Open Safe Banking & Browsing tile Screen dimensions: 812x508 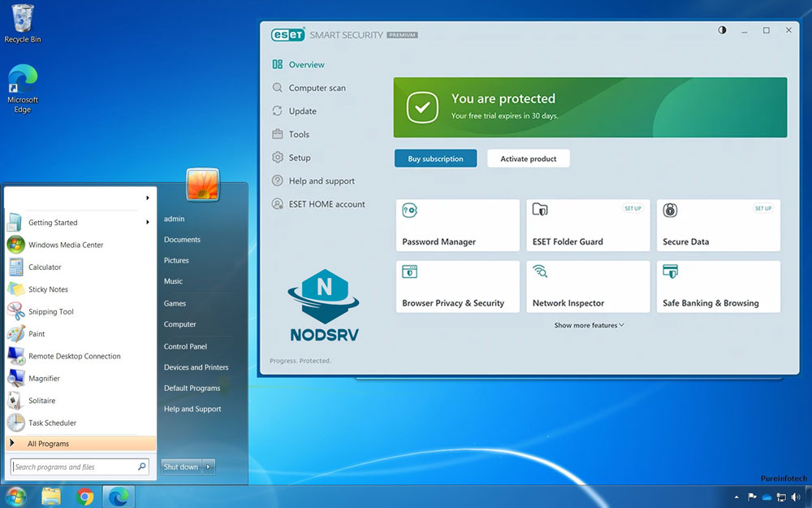pos(718,286)
